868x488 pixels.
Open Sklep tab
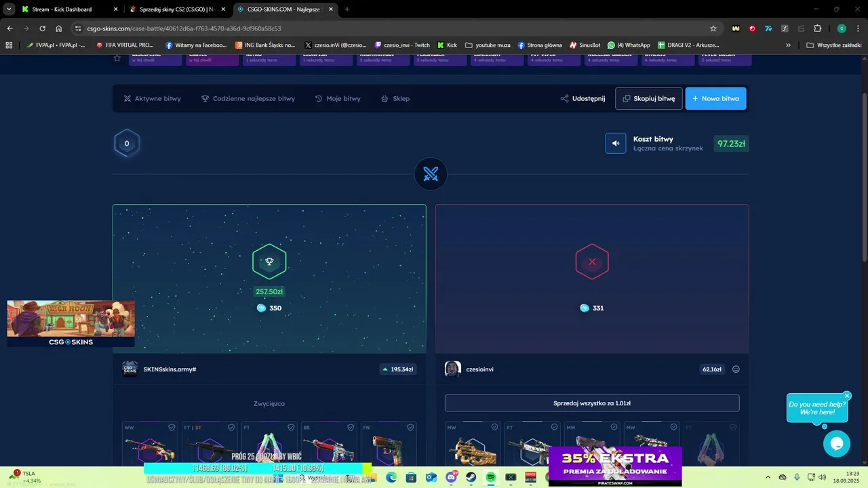point(395,98)
